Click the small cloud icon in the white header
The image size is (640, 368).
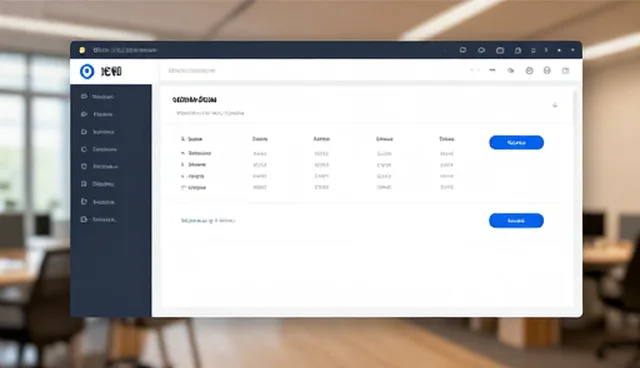(511, 71)
